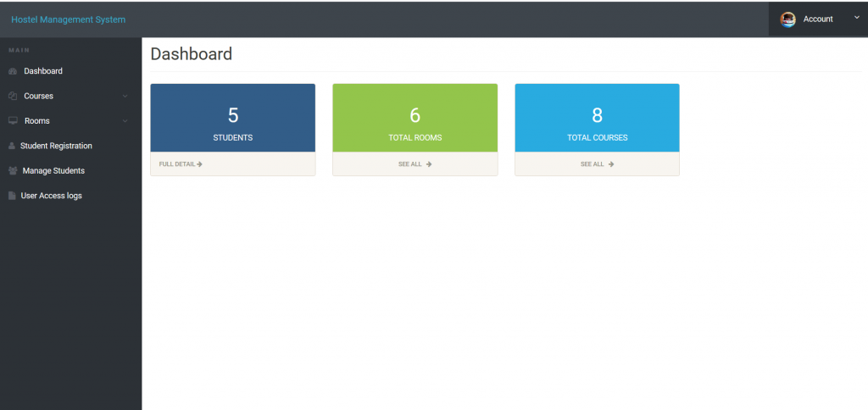Click the MAIN section label in sidebar
Viewport: 868px width, 410px height.
(19, 50)
